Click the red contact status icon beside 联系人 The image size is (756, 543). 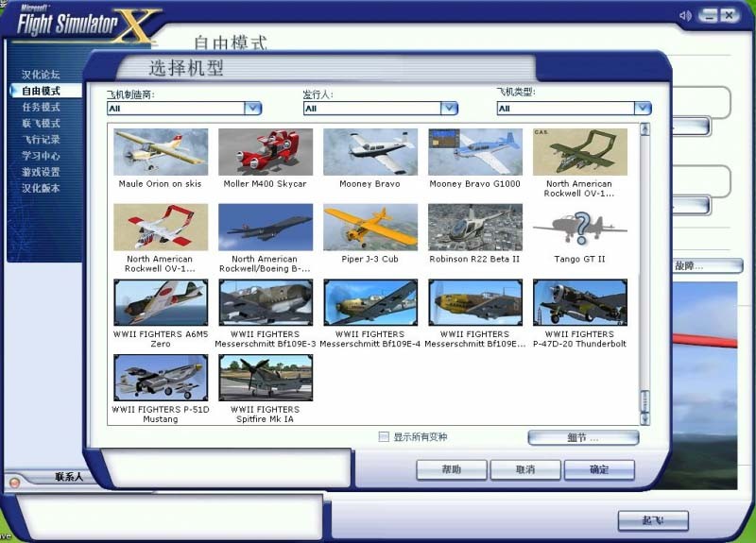coord(14,482)
